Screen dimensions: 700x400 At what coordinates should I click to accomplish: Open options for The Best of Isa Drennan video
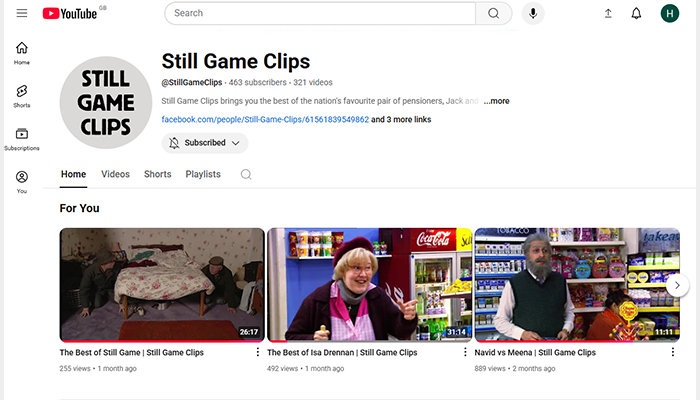pyautogui.click(x=465, y=352)
